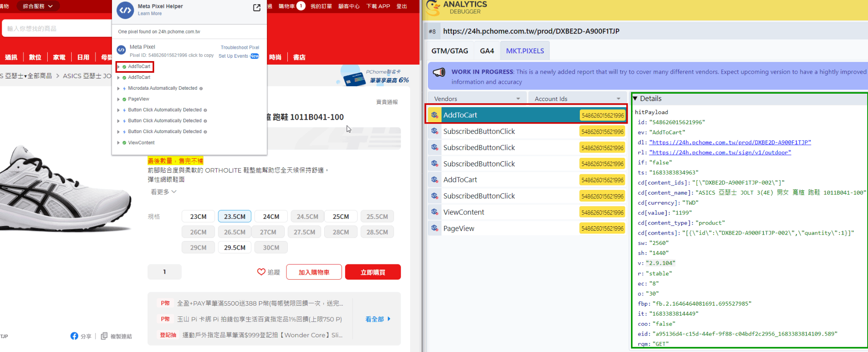Collapse the Details panel triangle
The height and width of the screenshot is (352, 868).
pos(635,98)
